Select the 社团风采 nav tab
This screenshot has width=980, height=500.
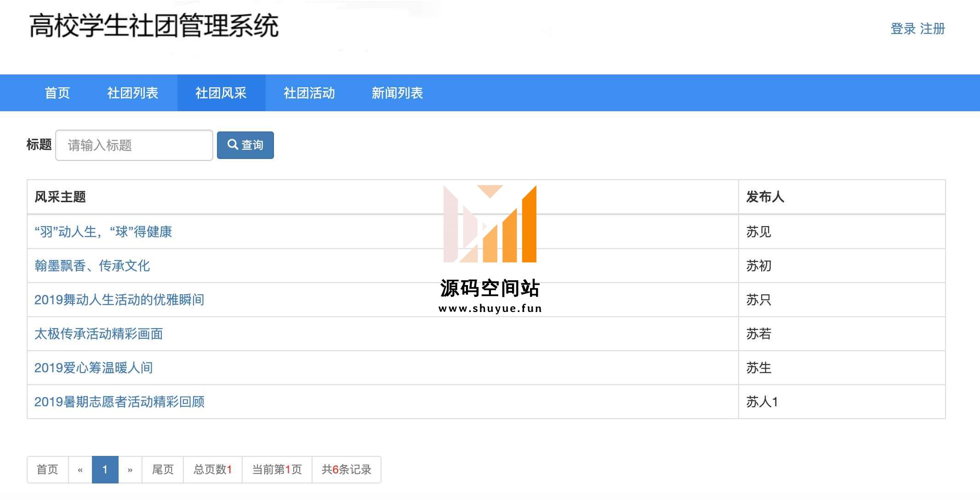221,93
